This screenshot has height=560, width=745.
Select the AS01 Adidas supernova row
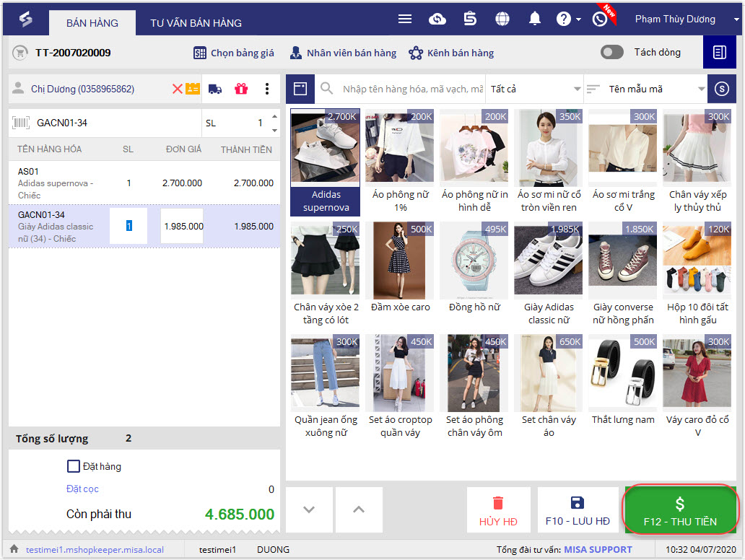tap(144, 183)
